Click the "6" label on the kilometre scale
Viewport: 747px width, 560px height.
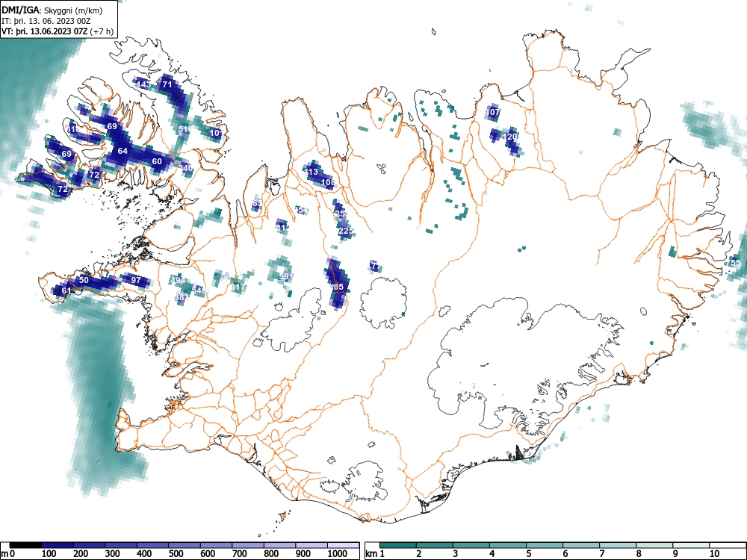click(x=565, y=554)
